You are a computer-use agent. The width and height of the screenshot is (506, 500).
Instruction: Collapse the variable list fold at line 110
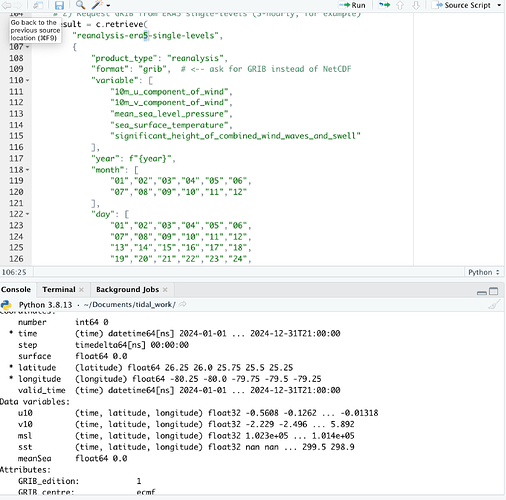click(28, 80)
